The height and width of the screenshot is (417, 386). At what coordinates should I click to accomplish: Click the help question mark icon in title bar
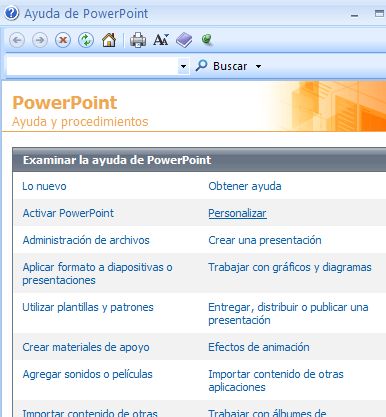pyautogui.click(x=12, y=13)
